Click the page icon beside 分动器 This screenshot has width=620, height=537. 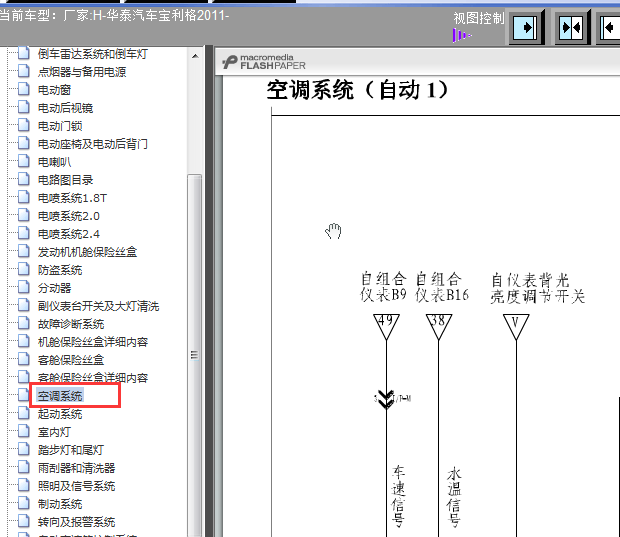tap(23, 287)
